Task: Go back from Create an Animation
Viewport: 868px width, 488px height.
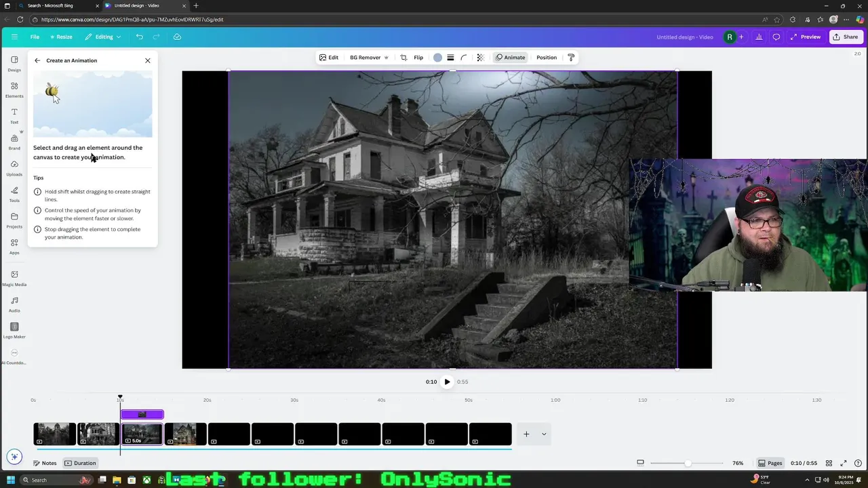Action: [x=37, y=60]
